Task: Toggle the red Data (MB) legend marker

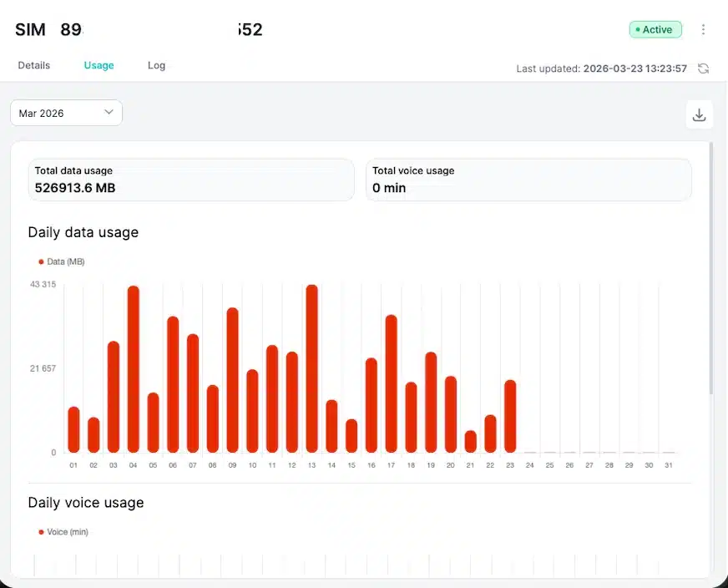Action: coord(42,261)
